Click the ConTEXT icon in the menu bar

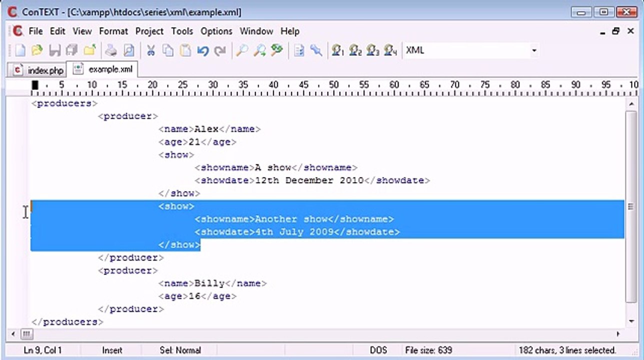click(x=18, y=31)
